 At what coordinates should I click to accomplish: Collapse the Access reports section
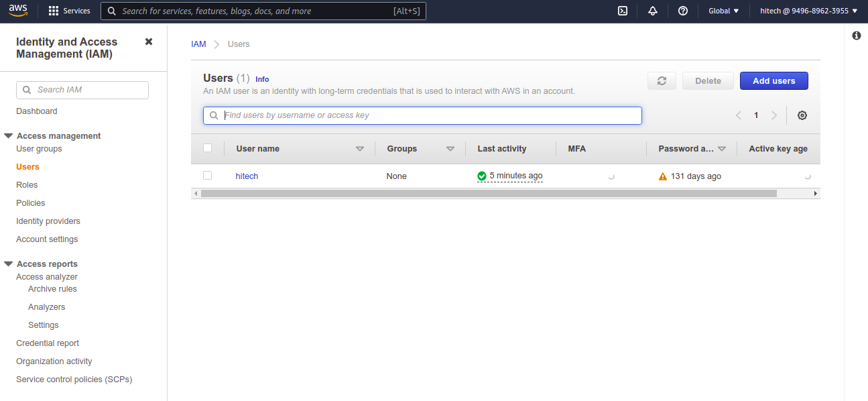pos(8,264)
